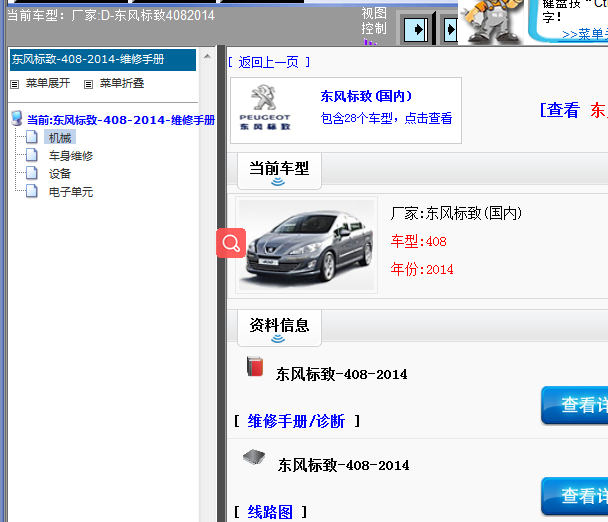The image size is (608, 522).
Task: Click the red magnifier search icon
Action: [x=231, y=243]
